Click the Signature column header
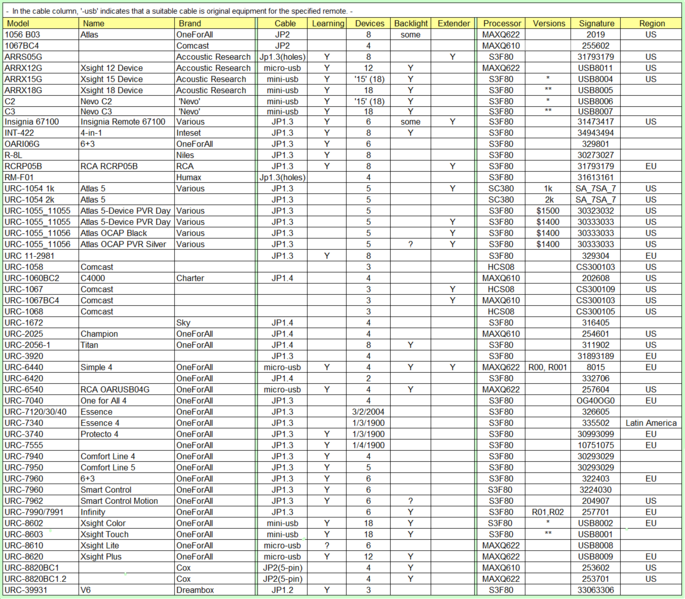The image size is (685, 599). [x=596, y=21]
